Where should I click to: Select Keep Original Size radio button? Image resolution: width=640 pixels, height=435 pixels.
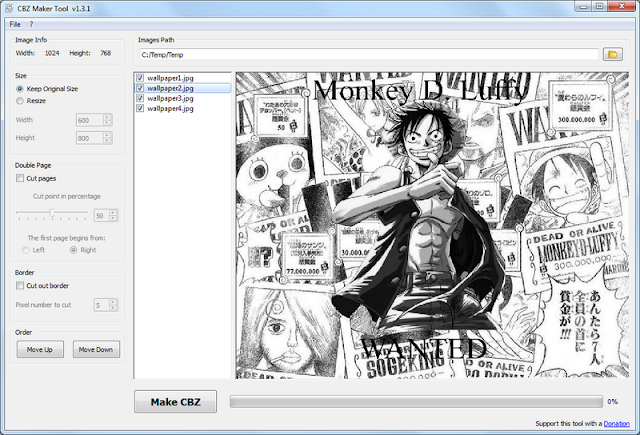20,89
